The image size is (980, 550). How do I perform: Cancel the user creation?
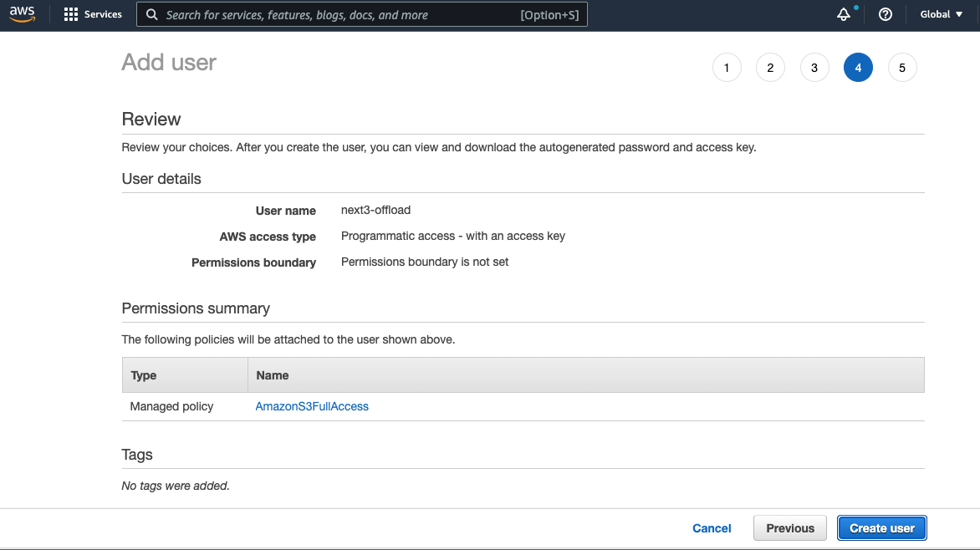712,527
